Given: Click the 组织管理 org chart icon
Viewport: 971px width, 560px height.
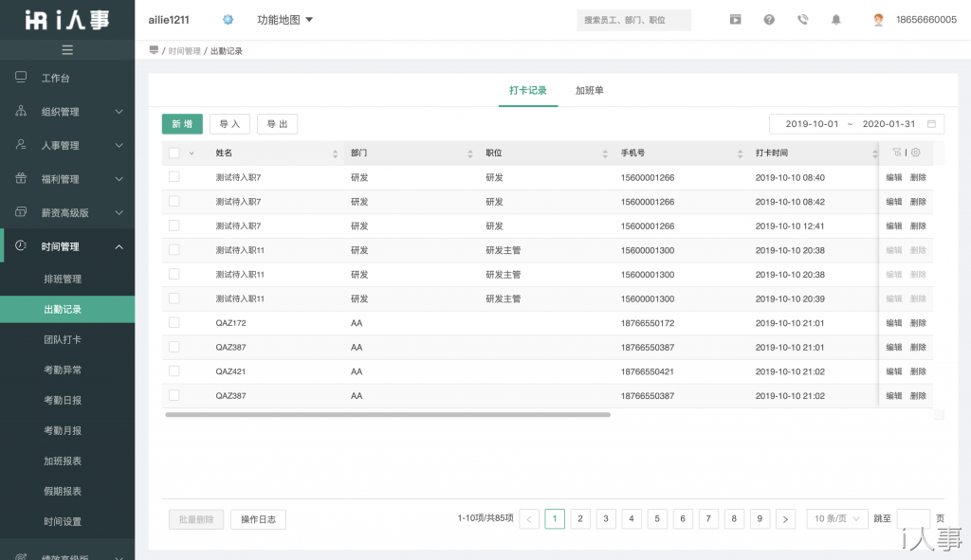Looking at the screenshot, I should (21, 111).
